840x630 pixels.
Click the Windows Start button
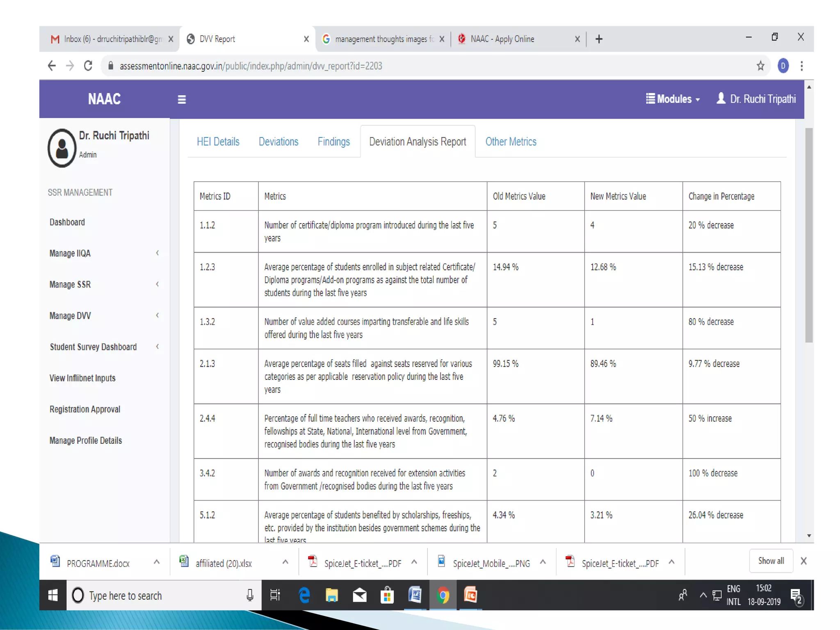pyautogui.click(x=53, y=595)
